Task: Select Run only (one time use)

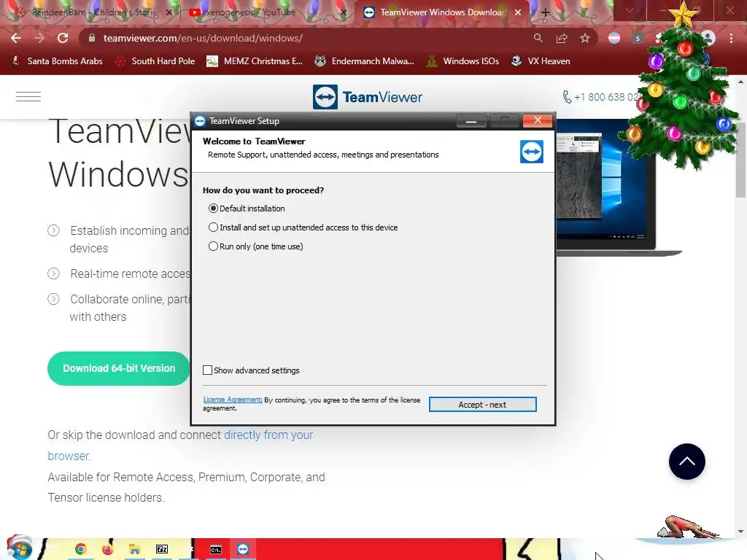Action: 256,246
